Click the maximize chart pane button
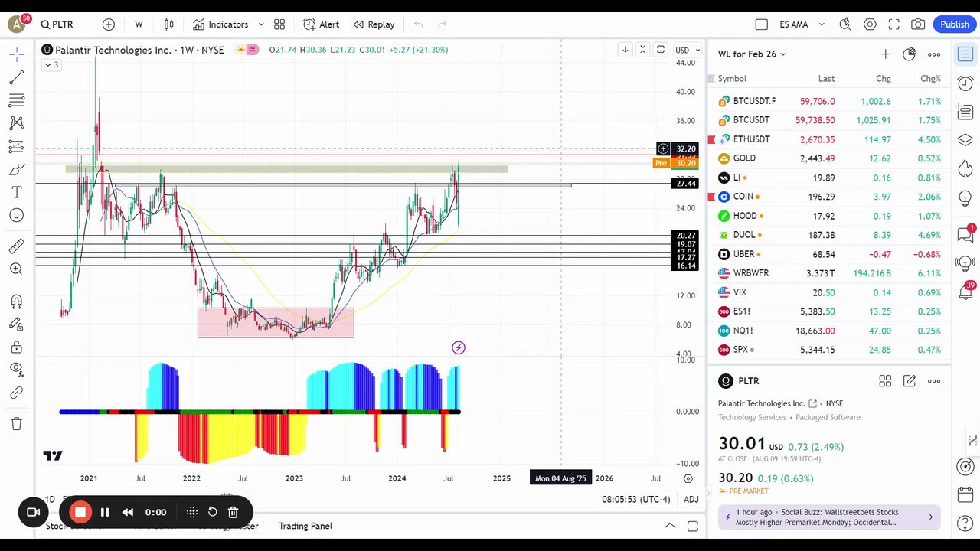 pyautogui.click(x=661, y=50)
